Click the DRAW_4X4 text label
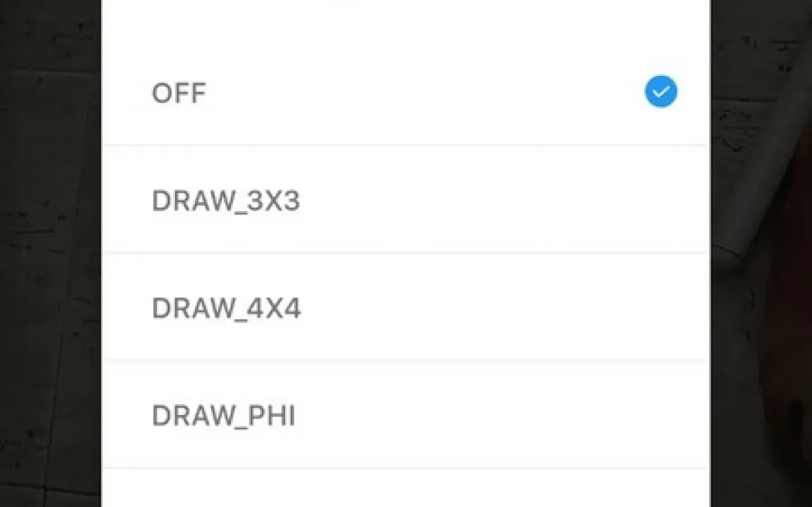Screen dimensions: 812x507 [226, 308]
